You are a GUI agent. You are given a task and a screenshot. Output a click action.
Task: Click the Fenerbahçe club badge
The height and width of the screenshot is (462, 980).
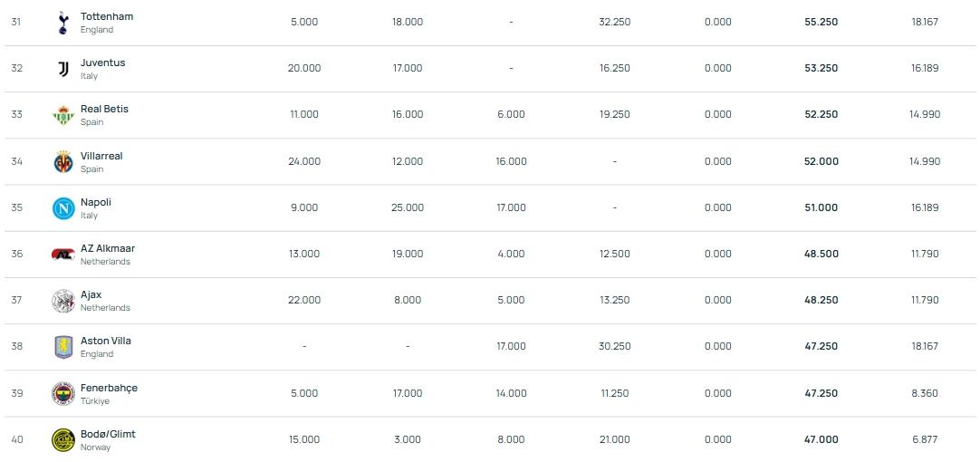[x=62, y=393]
